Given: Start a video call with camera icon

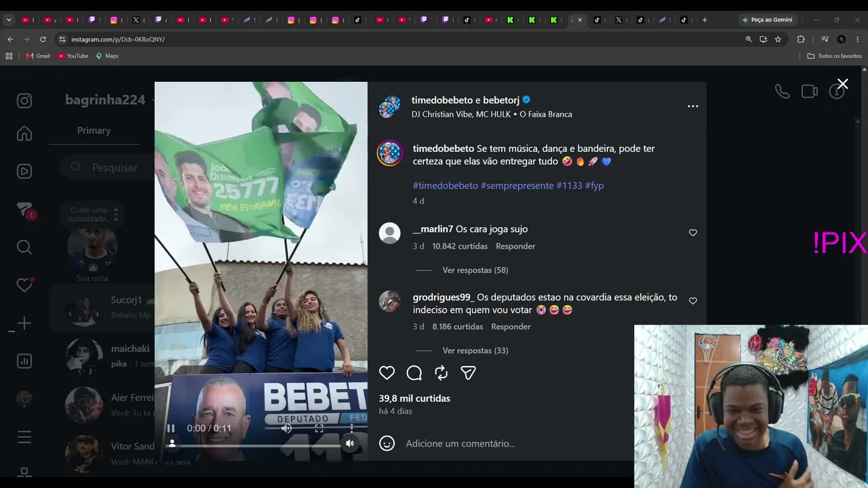Looking at the screenshot, I should point(810,91).
